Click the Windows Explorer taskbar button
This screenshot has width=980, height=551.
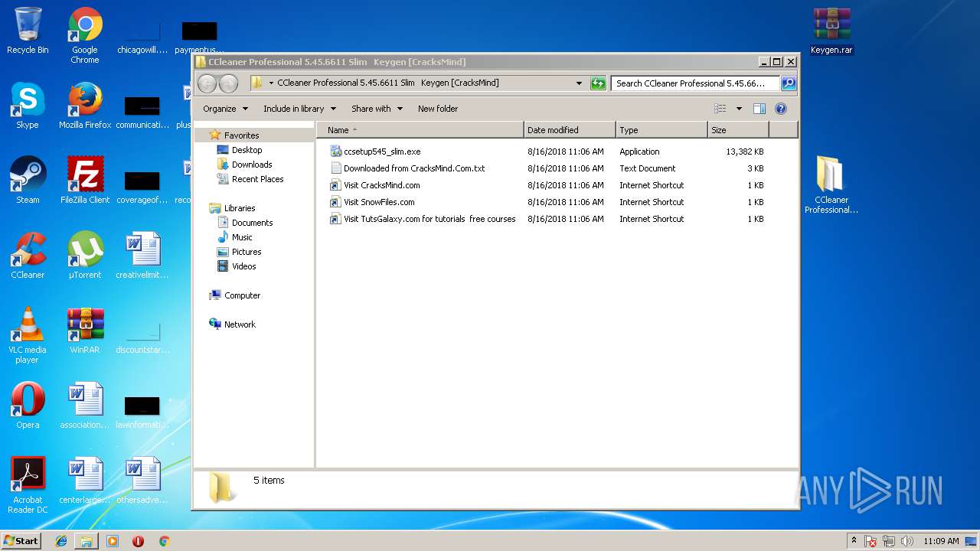[87, 541]
